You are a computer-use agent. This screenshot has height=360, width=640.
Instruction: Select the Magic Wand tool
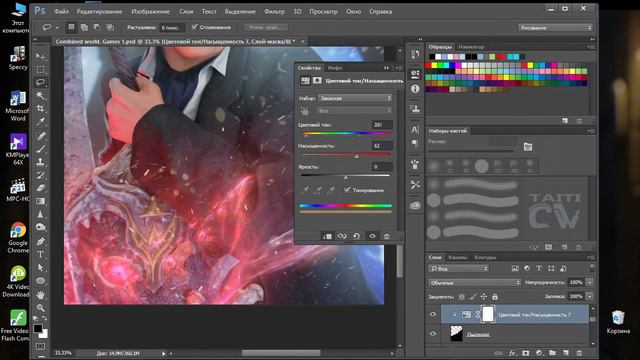40,96
